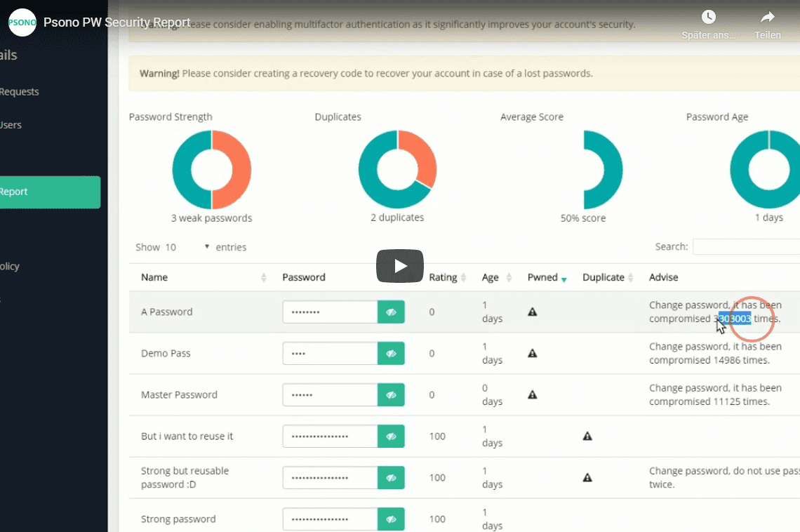This screenshot has width=800, height=532.
Task: Click duplicate warning icon for But i want to reuse it
Action: coord(587,436)
